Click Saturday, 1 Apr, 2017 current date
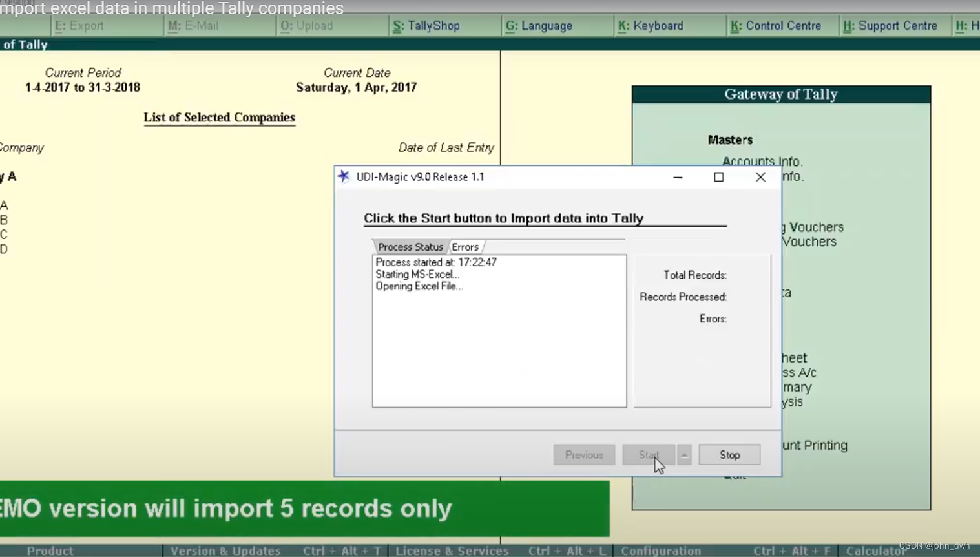Image resolution: width=980 pixels, height=557 pixels. click(x=356, y=87)
